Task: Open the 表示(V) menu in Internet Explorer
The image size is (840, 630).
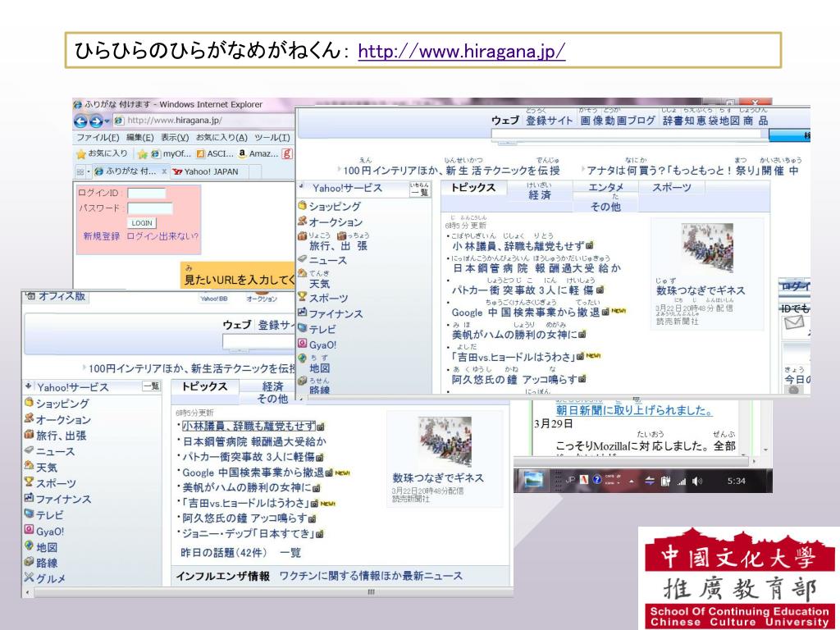Action: [x=175, y=138]
